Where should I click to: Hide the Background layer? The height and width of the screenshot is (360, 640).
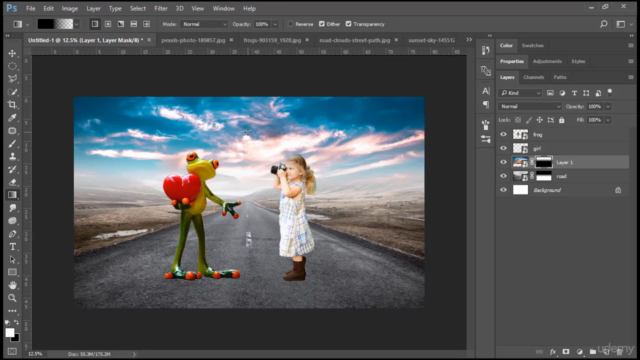click(503, 190)
